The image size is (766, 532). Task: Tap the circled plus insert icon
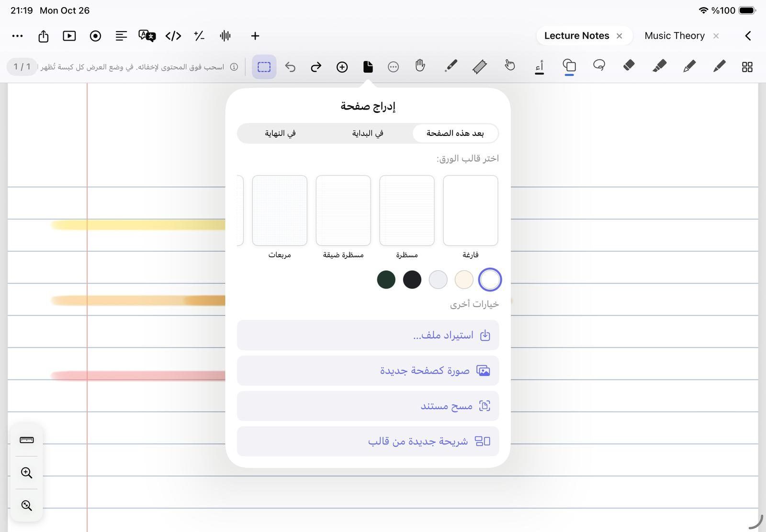342,66
